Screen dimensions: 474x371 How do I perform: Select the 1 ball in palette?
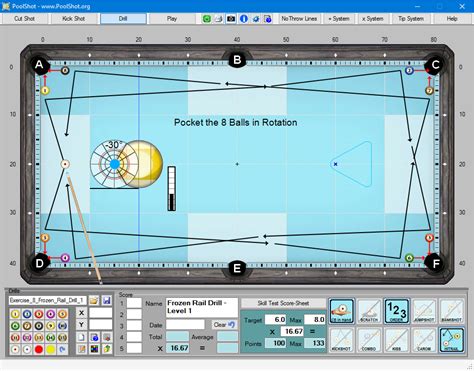(15, 314)
